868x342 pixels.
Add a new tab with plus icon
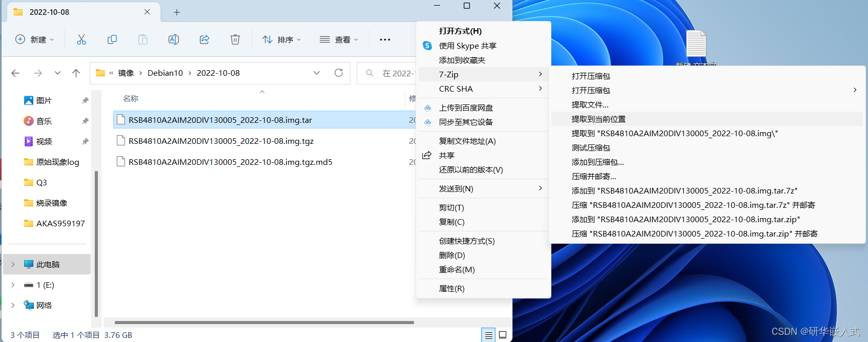click(177, 12)
